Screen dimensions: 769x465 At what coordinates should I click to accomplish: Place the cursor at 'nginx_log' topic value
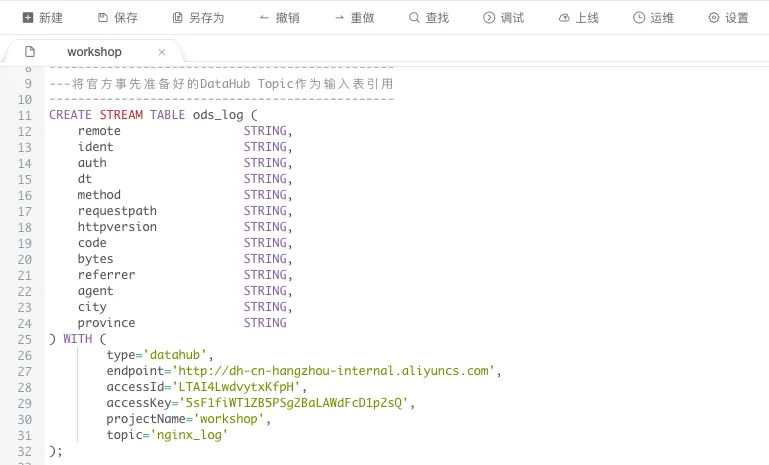point(189,435)
